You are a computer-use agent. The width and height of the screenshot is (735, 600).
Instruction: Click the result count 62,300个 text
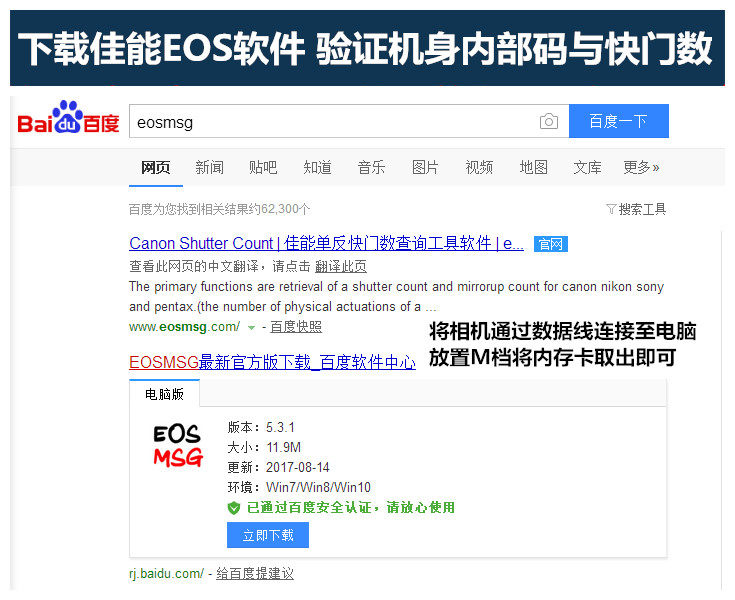(x=285, y=209)
